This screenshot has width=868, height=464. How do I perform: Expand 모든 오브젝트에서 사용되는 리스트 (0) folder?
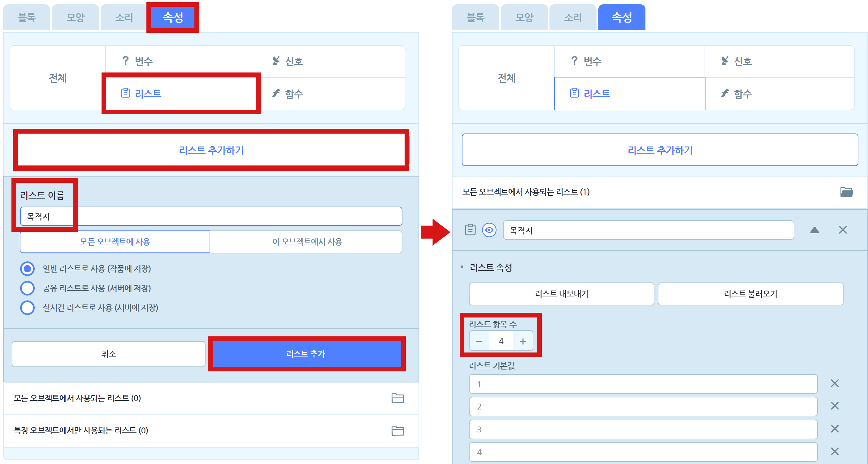[x=397, y=398]
